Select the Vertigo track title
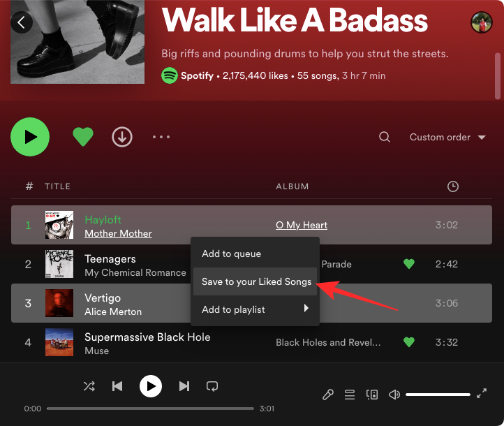504x426 pixels. 103,298
